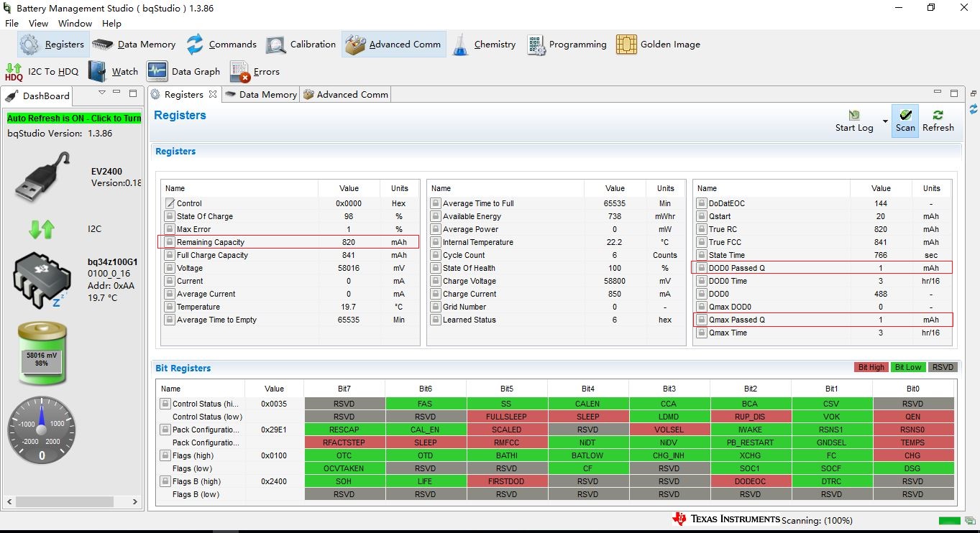Click the lock icon beside DOD0 Passed Q
Image resolution: width=980 pixels, height=533 pixels.
702,268
